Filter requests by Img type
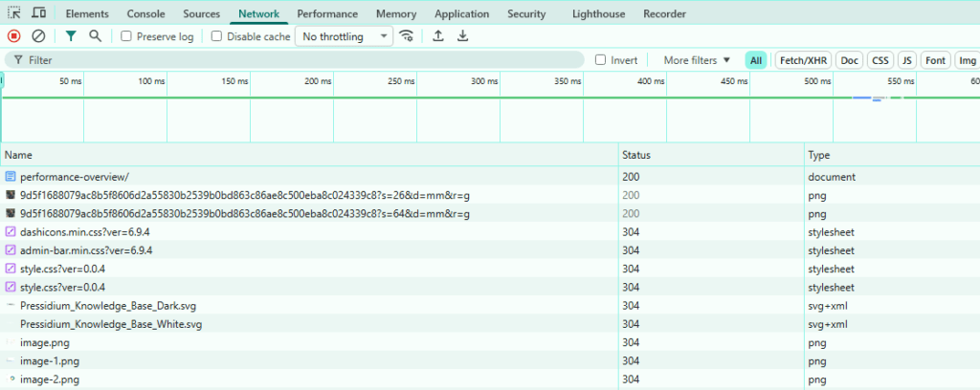This screenshot has width=980, height=390. [968, 60]
